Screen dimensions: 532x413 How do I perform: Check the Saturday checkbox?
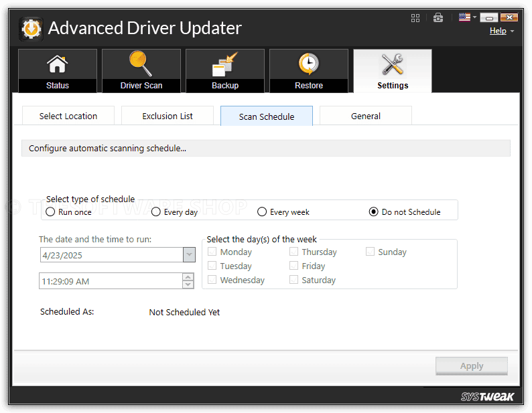[294, 280]
